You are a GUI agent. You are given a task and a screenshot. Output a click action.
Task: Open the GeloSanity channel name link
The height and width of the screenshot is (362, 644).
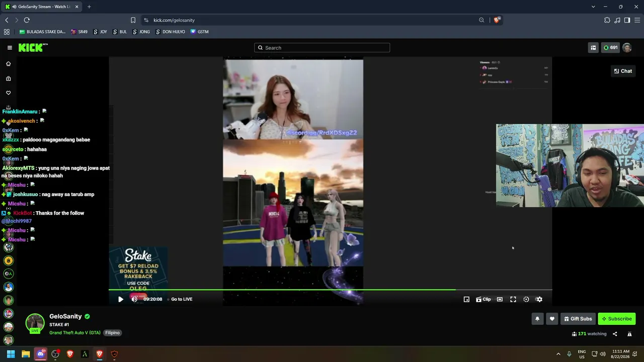65,316
